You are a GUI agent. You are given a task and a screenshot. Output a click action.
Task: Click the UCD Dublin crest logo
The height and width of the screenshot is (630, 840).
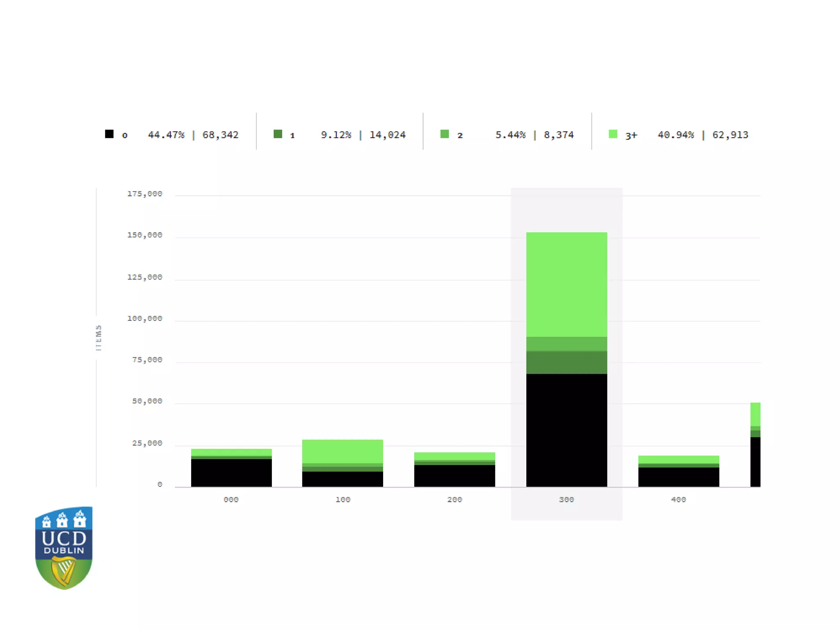(64, 548)
